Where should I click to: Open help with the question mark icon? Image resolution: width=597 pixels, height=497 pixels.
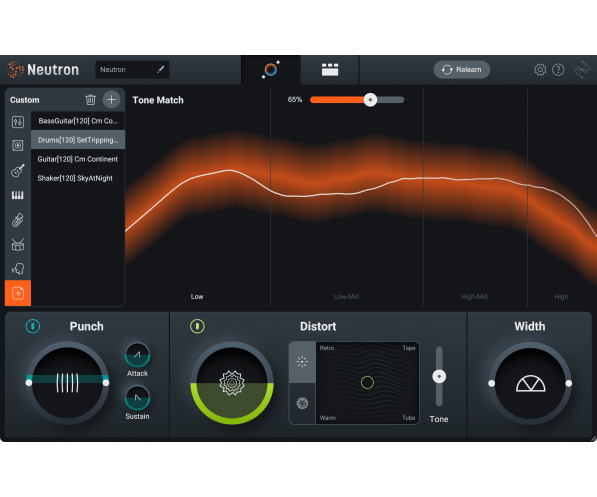[x=558, y=70]
